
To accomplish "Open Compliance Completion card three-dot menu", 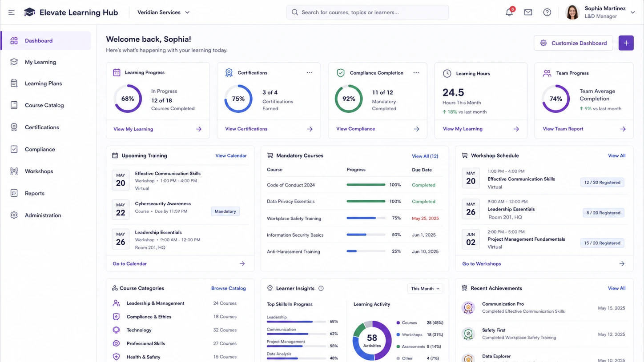I will [416, 73].
